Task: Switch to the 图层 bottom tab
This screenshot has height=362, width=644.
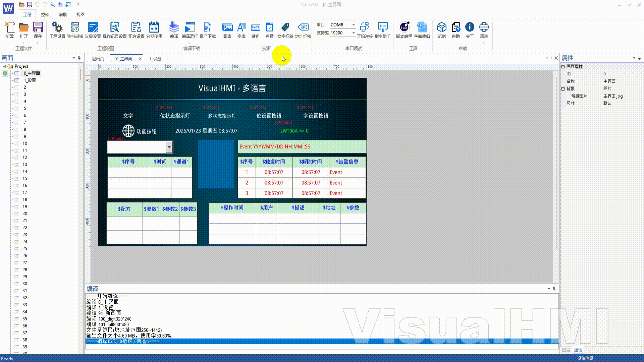Action: [x=566, y=350]
